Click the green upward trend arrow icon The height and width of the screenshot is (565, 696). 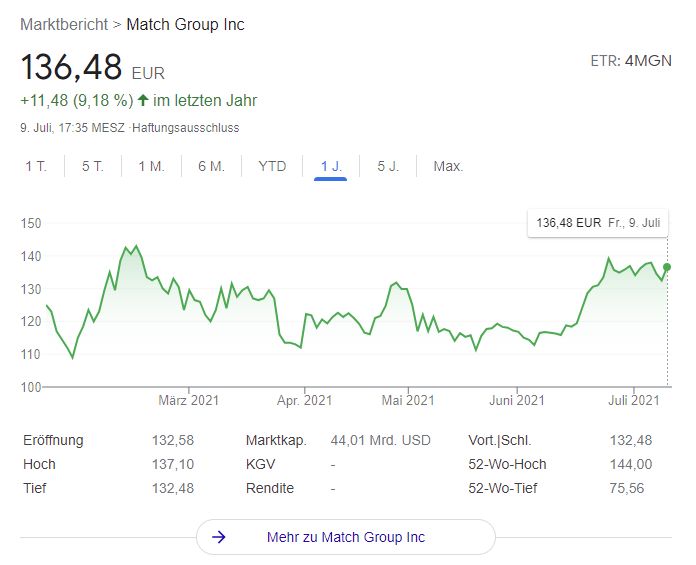[143, 101]
